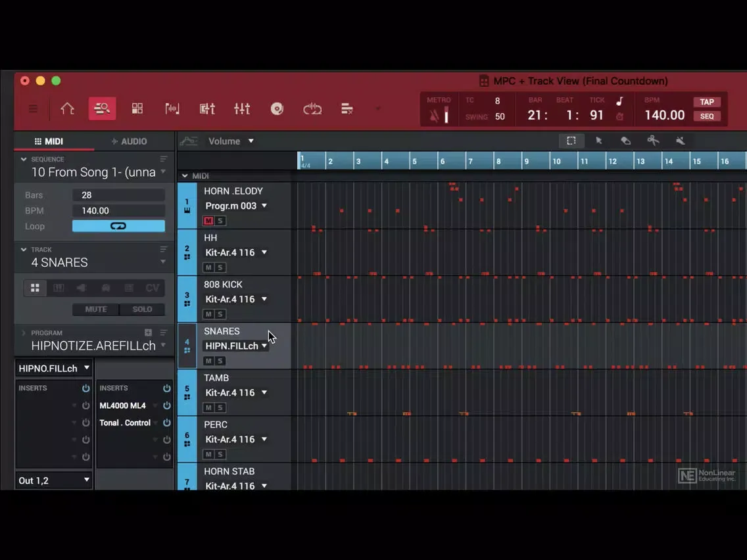Solo the TAMB track

click(220, 408)
